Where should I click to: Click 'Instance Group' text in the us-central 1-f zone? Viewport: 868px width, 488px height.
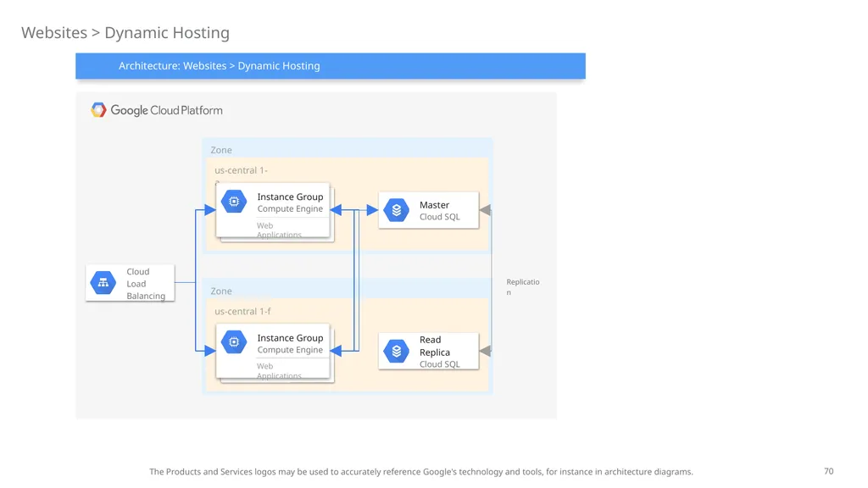point(290,338)
